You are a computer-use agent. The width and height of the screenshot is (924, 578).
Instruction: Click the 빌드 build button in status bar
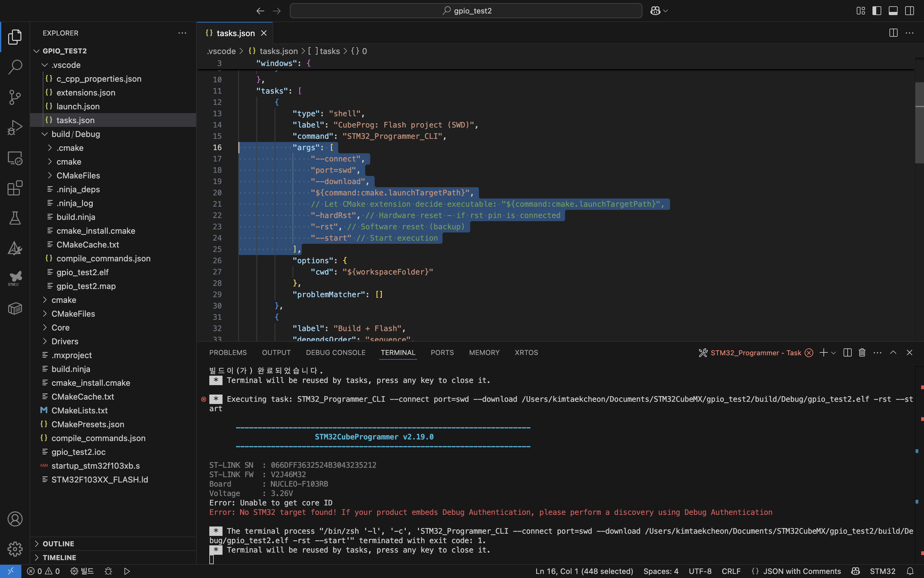click(x=82, y=571)
